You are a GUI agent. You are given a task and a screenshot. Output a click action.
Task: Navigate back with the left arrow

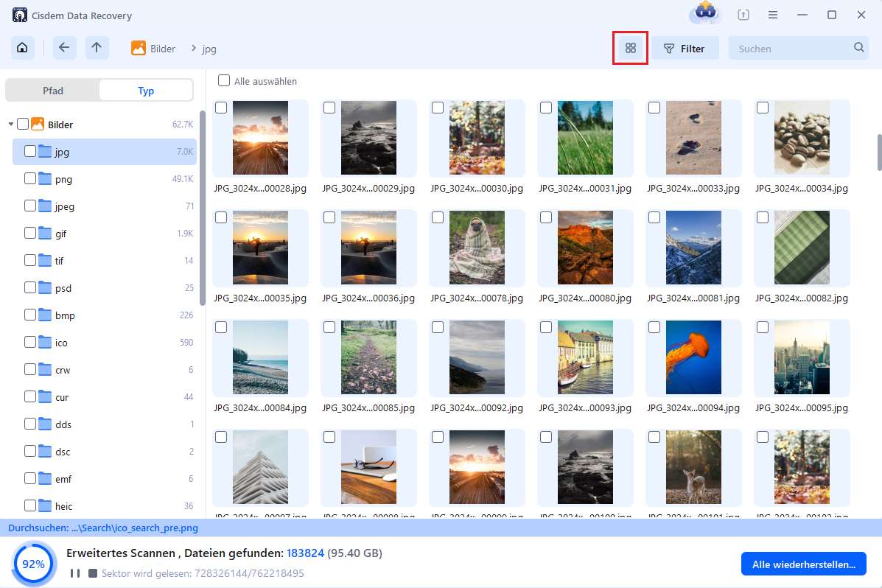pyautogui.click(x=64, y=49)
